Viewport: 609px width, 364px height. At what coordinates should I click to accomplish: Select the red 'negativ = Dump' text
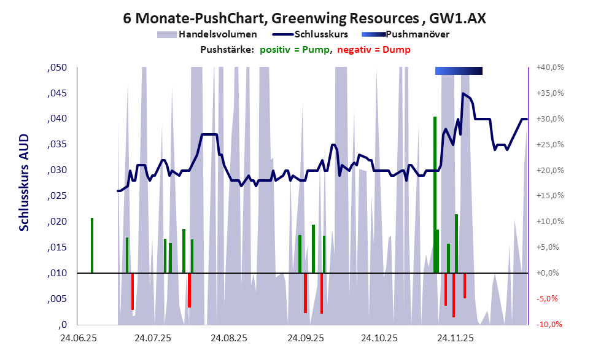pyautogui.click(x=374, y=50)
